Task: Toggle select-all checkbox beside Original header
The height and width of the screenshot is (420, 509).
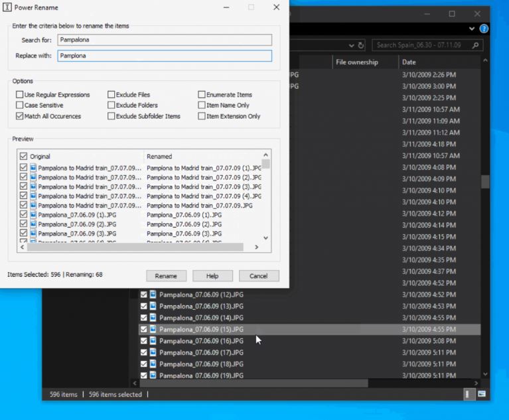Action: (x=23, y=156)
